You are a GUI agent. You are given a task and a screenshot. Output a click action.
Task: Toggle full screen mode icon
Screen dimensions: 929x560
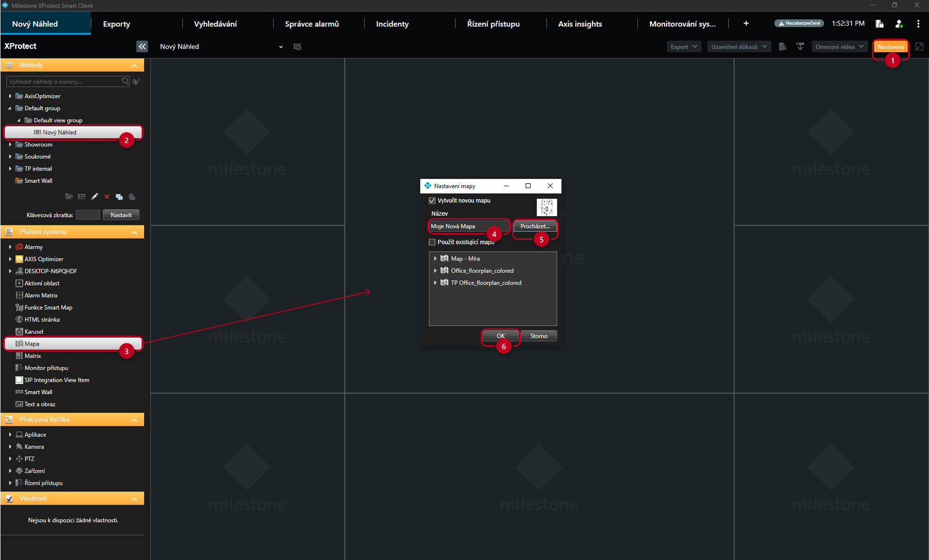tap(919, 46)
